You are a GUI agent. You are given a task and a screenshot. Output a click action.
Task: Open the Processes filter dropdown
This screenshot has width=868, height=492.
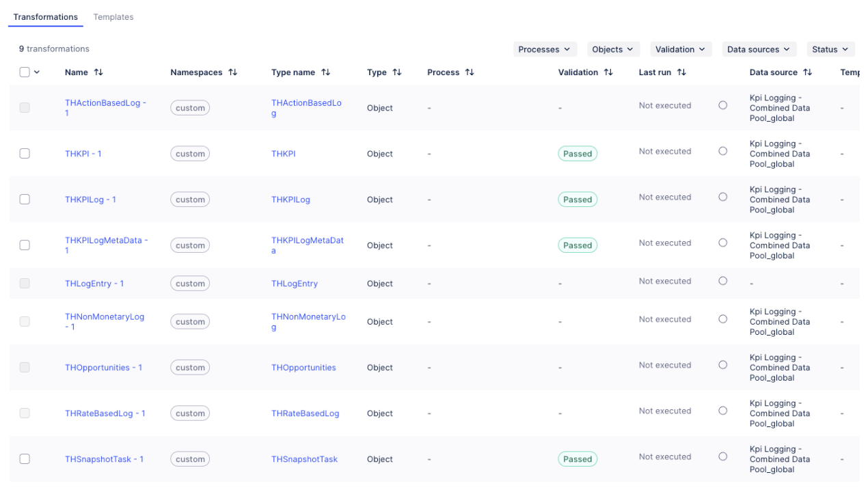click(545, 49)
